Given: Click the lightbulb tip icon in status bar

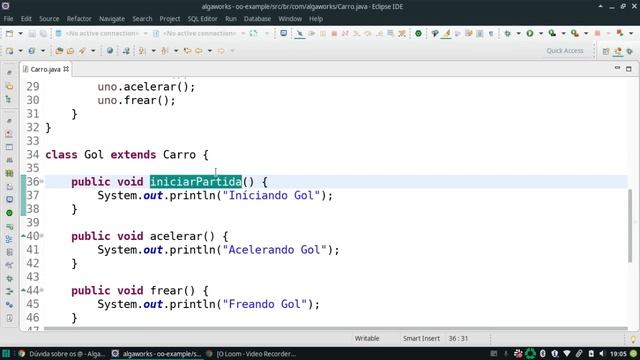Looking at the screenshot, I should point(633,339).
